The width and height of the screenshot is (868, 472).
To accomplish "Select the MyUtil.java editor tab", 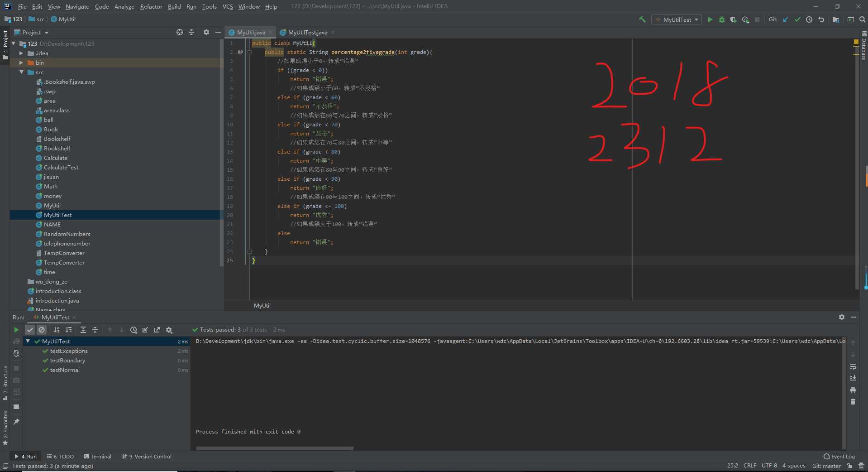I will click(x=251, y=32).
